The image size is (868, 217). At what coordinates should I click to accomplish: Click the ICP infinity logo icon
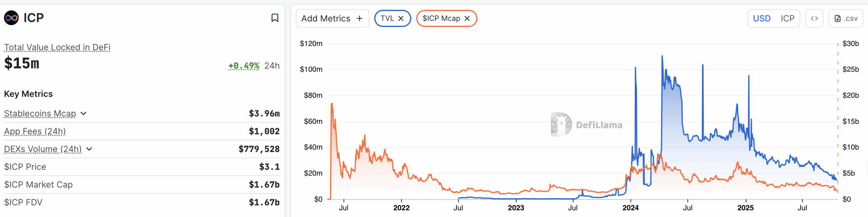point(11,18)
